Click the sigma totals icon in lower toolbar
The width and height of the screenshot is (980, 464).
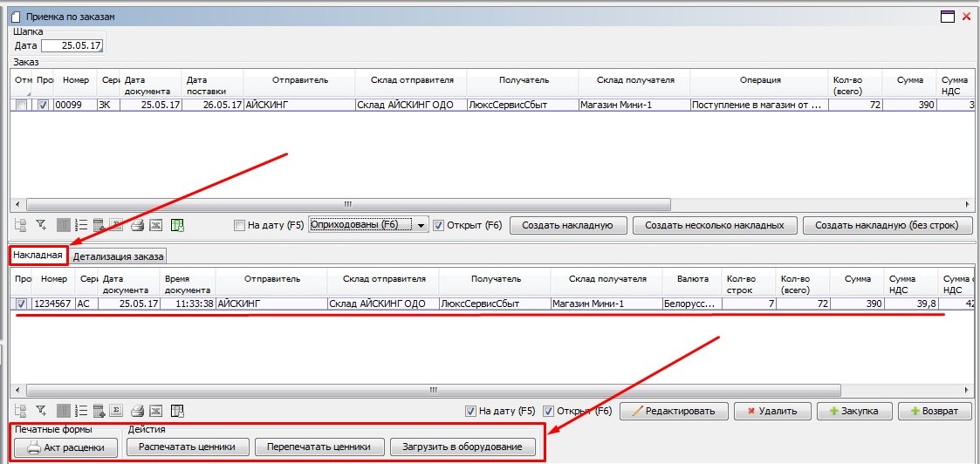(116, 411)
